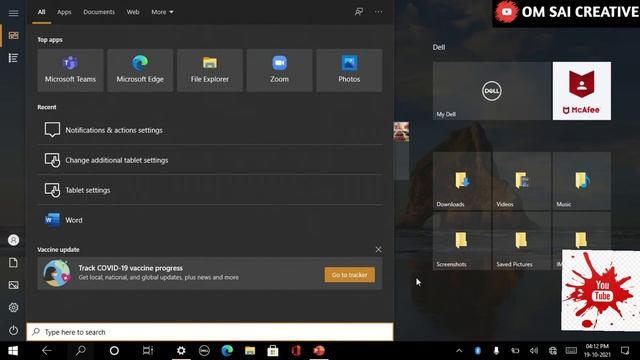Click Go to tracker button
The width and height of the screenshot is (640, 360).
(x=349, y=275)
